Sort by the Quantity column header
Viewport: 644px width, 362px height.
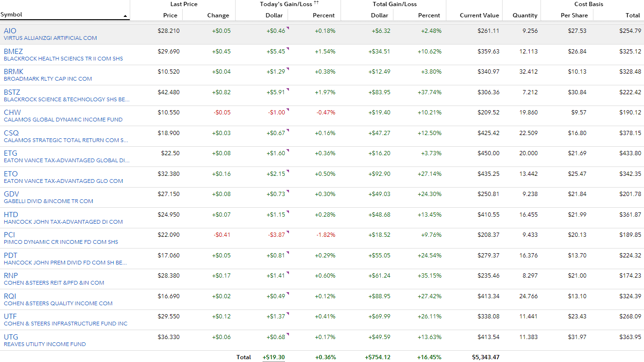tap(525, 15)
